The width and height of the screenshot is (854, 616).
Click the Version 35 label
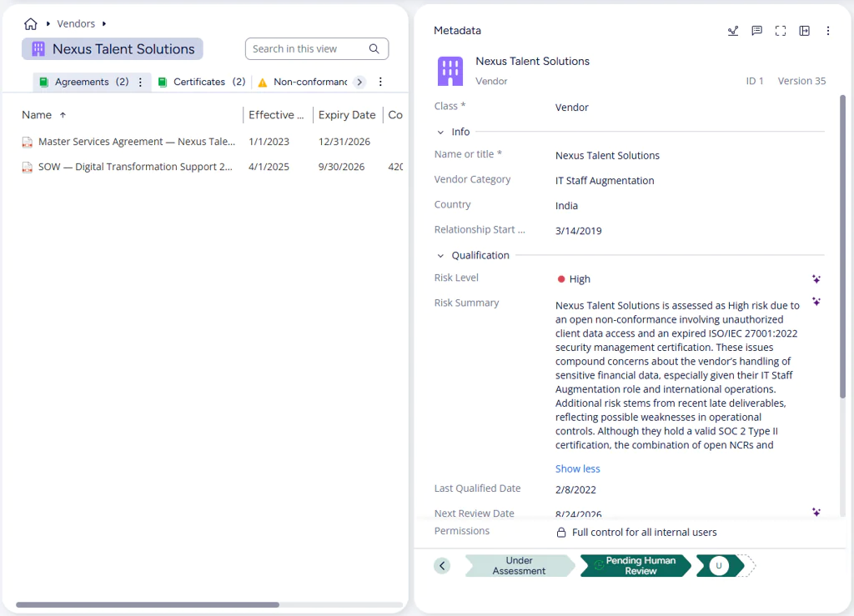pos(801,81)
